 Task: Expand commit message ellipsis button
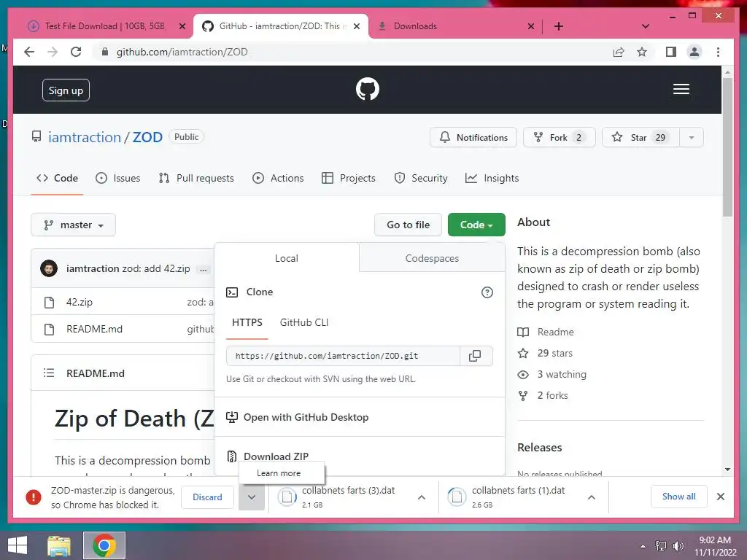(x=204, y=270)
